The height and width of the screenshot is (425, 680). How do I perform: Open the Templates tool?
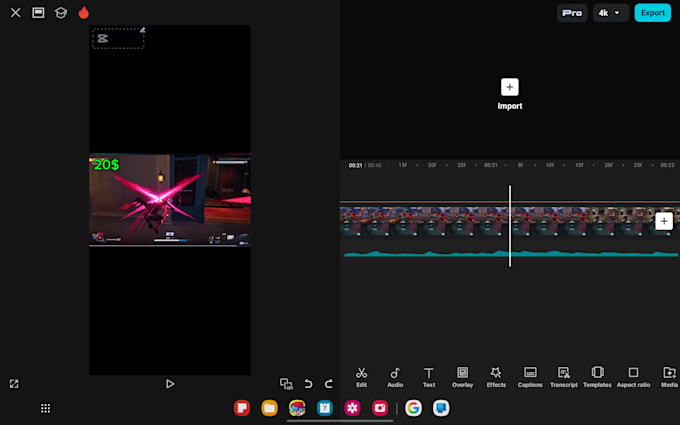(597, 377)
